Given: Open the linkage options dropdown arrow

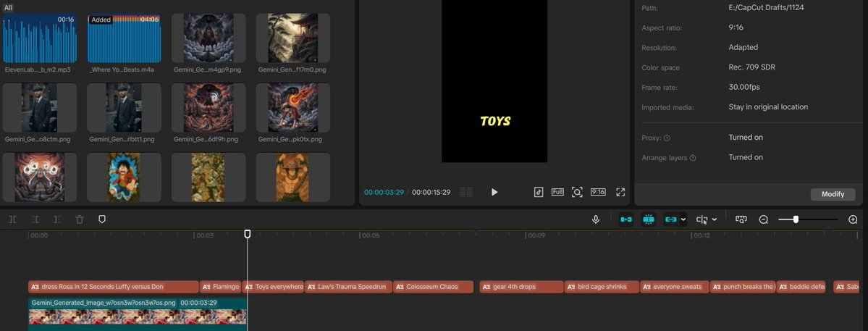Looking at the screenshot, I should pyautogui.click(x=683, y=219).
